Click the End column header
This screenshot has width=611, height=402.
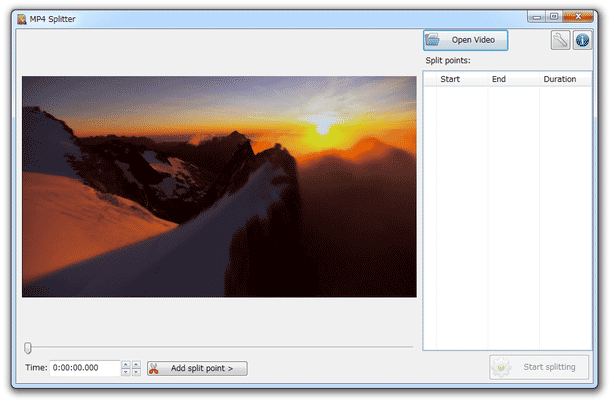click(513, 79)
